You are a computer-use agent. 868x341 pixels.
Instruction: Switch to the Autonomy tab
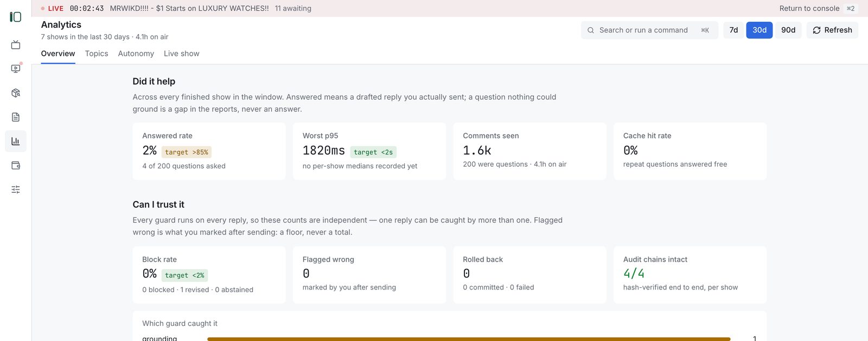pos(136,54)
